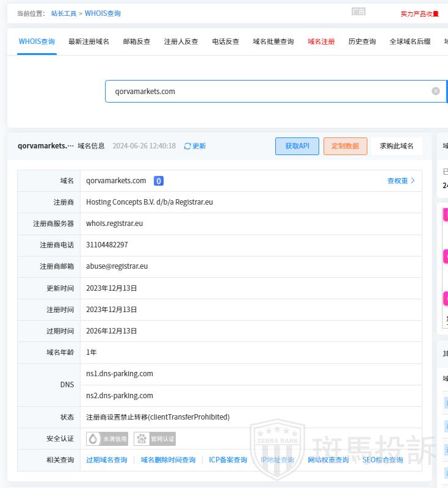Click the blue 0 weight badge
This screenshot has width=448, height=488.
pos(158,181)
